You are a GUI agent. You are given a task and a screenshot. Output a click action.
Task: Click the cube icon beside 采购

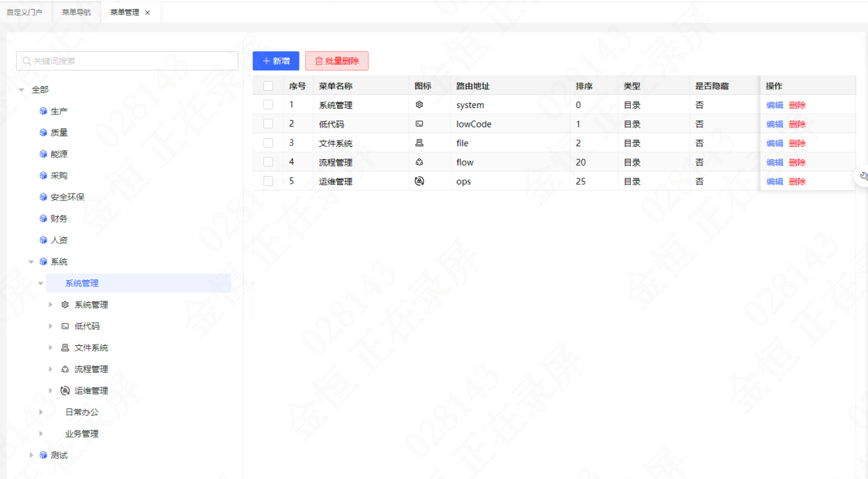click(43, 175)
